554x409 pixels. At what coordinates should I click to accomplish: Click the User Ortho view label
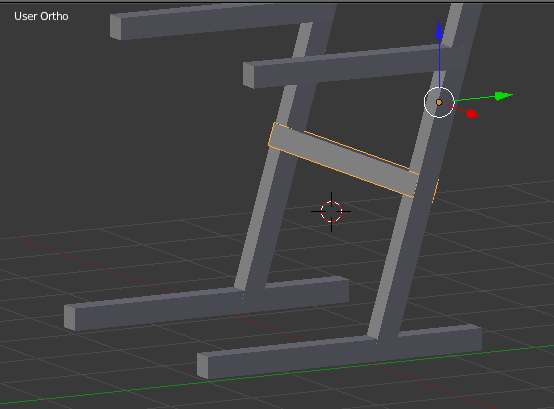41,16
